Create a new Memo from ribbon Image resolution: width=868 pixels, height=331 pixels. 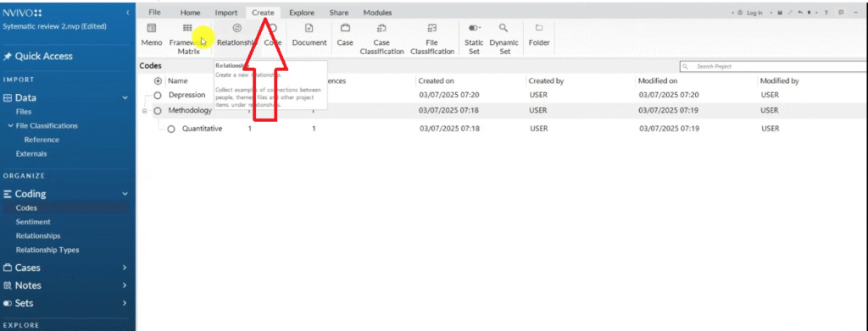pos(151,35)
